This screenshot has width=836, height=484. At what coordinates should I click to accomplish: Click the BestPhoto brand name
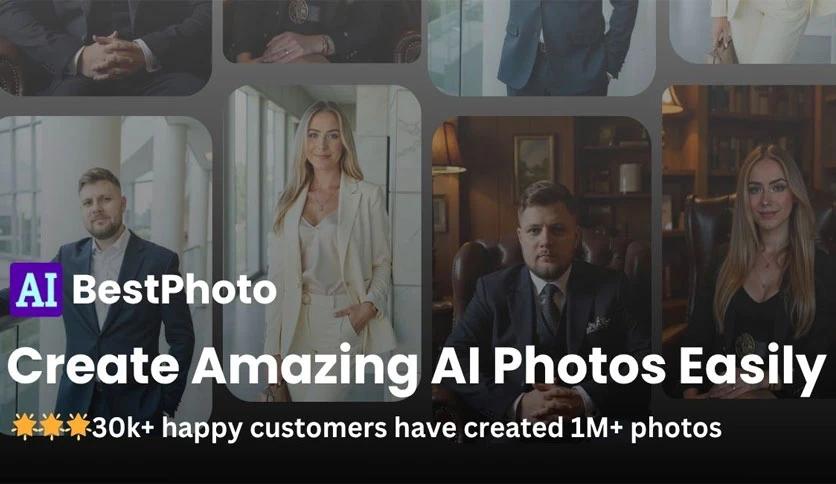(174, 289)
